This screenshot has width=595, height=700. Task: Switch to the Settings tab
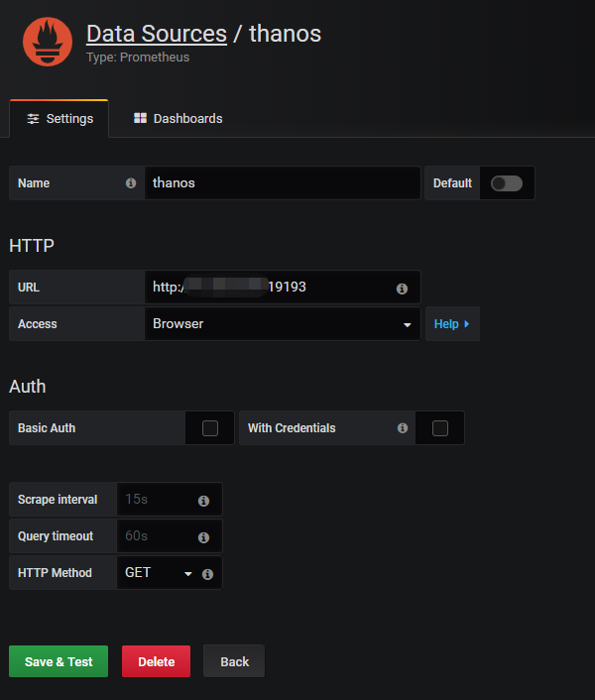pyautogui.click(x=59, y=119)
